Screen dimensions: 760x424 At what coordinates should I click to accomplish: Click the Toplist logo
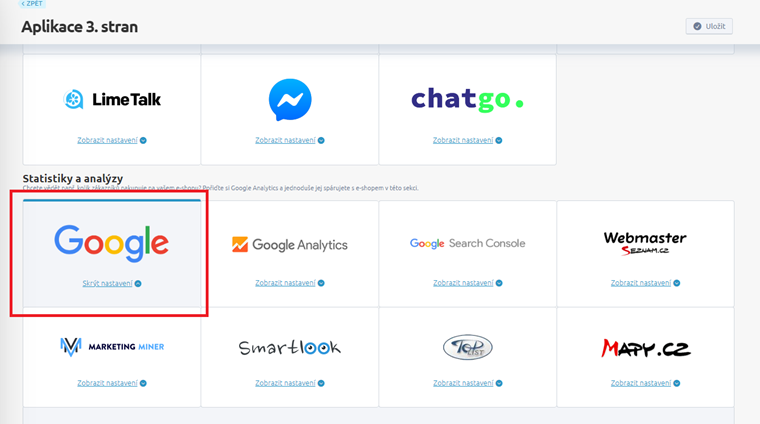click(467, 347)
